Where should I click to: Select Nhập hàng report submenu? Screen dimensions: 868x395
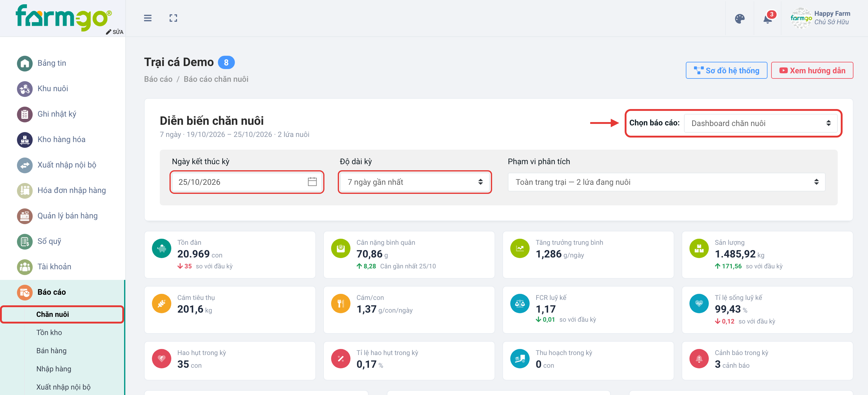coord(54,369)
